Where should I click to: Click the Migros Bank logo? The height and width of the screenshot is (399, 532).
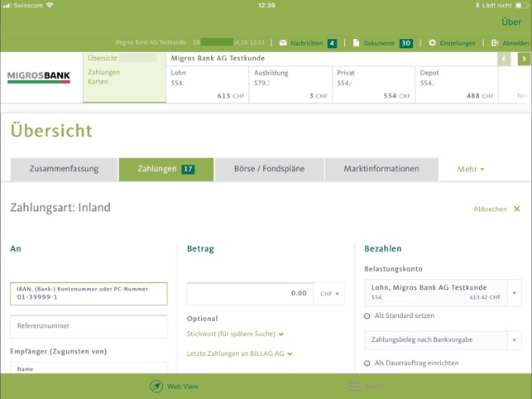click(x=39, y=77)
